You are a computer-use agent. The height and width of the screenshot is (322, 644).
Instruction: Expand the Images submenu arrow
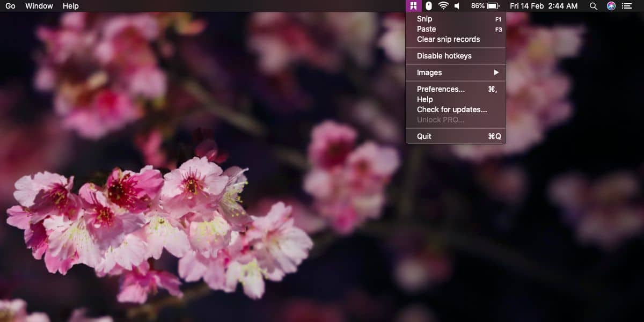tap(496, 72)
